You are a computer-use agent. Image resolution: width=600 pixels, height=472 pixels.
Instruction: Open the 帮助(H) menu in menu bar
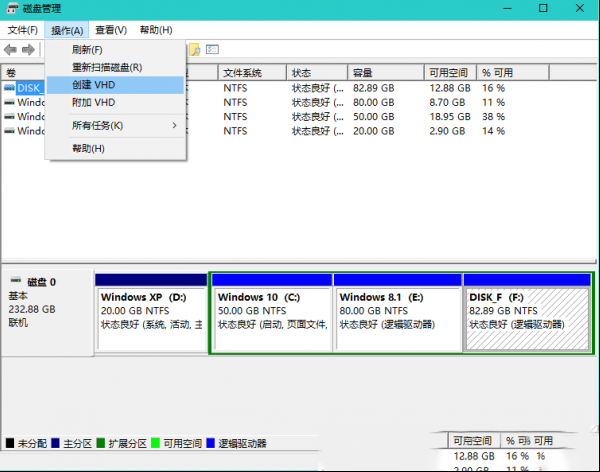pos(156,30)
